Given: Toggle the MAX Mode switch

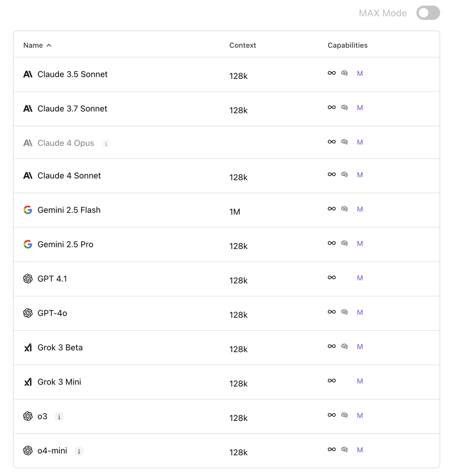Looking at the screenshot, I should tap(428, 13).
